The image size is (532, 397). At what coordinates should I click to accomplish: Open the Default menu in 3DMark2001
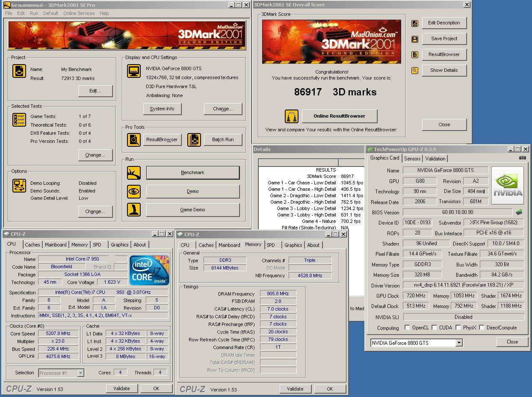click(50, 13)
